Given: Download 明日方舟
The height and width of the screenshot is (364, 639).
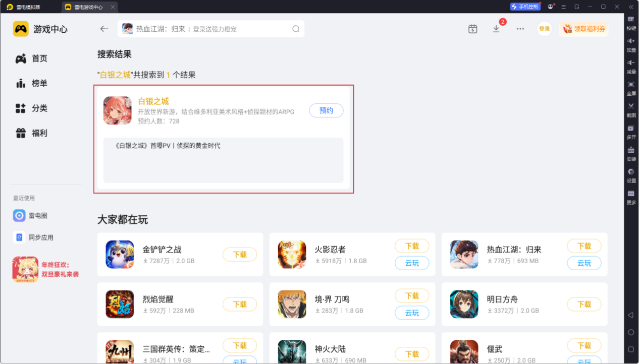Looking at the screenshot, I should coord(584,305).
